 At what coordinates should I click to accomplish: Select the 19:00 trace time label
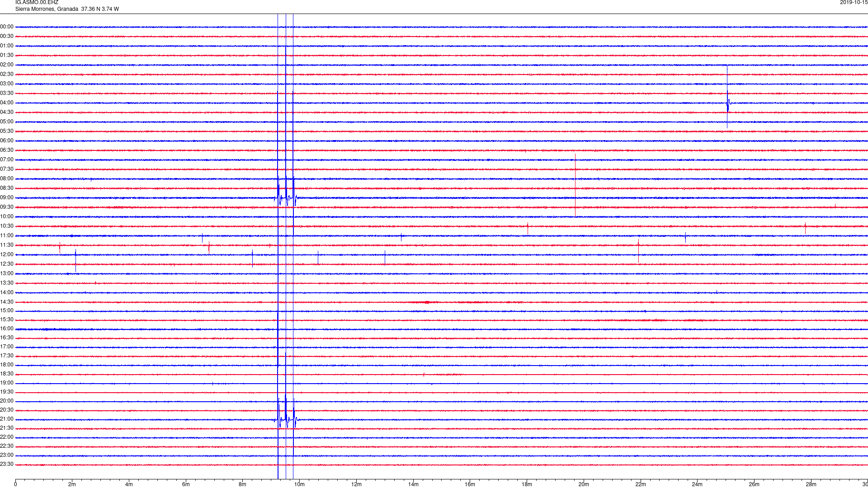7,383
